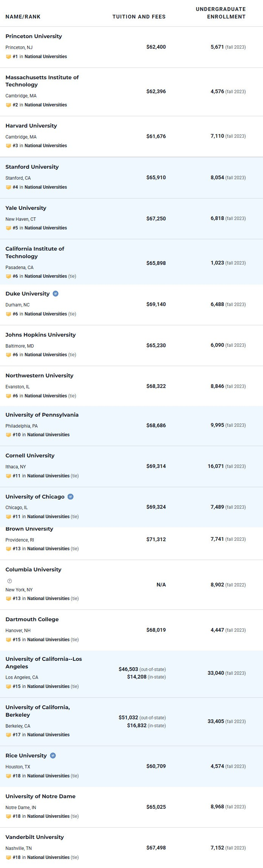The image size is (263, 868).
Task: Click the rank badge icon for Vanderbilt's #18
Action: pos(8,857)
